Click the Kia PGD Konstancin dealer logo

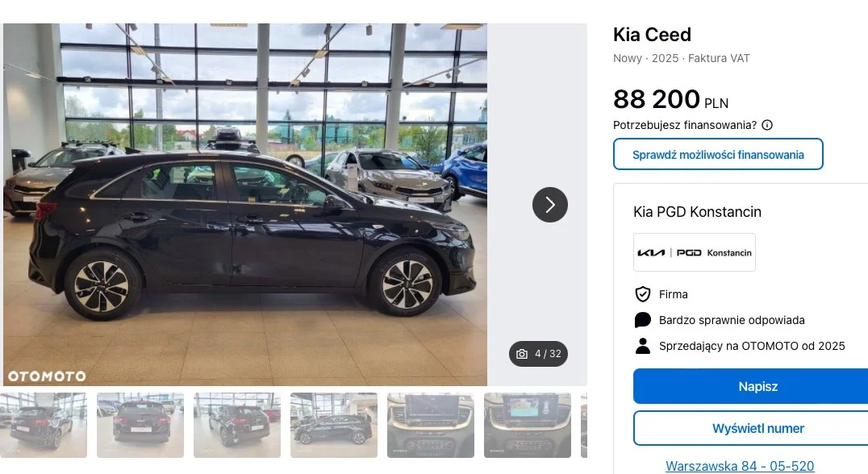click(x=695, y=252)
